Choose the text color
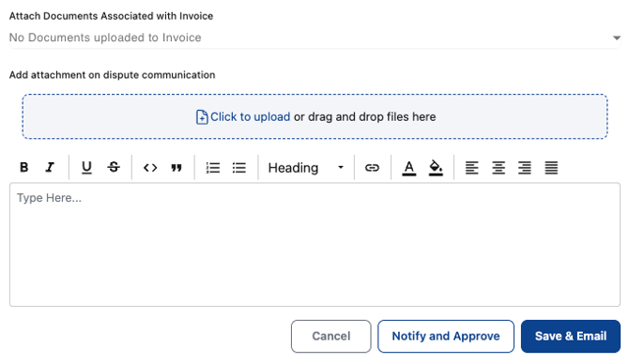629x364 pixels. click(409, 168)
